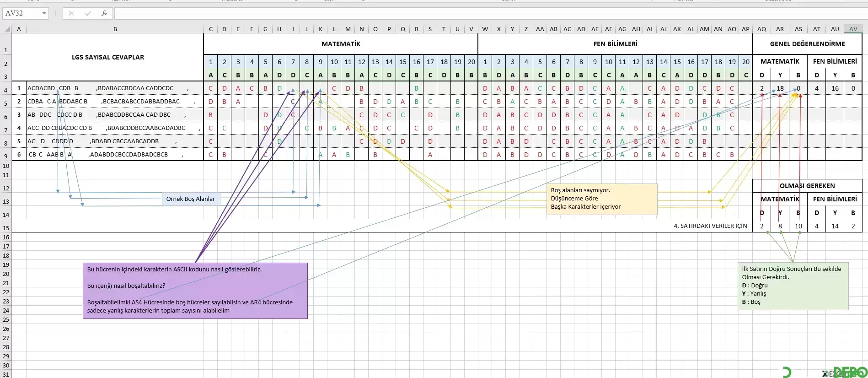Click the purple note about ASCII kodunu
Viewport: 868px width, 378px height.
coord(195,291)
